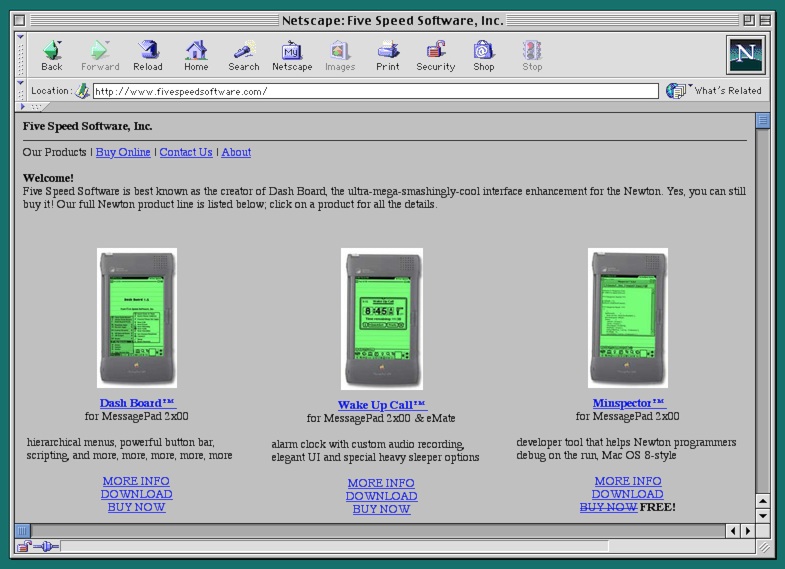The width and height of the screenshot is (785, 569).
Task: Open the Contact Us link
Action: [186, 152]
